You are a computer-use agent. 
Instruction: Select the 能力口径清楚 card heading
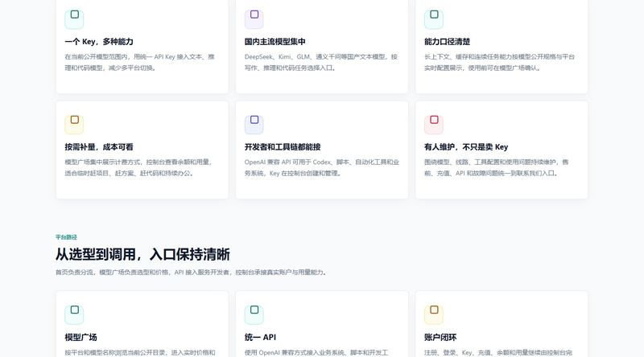[x=447, y=42]
